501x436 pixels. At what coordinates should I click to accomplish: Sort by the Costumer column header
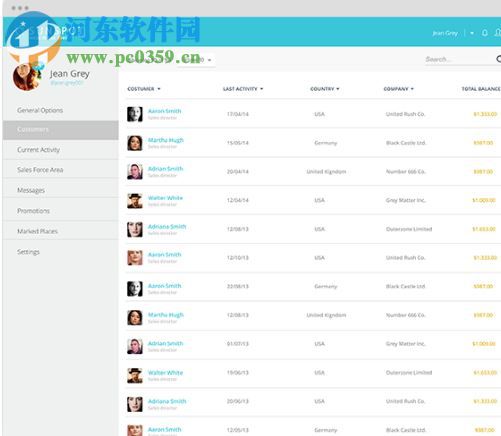coord(144,89)
